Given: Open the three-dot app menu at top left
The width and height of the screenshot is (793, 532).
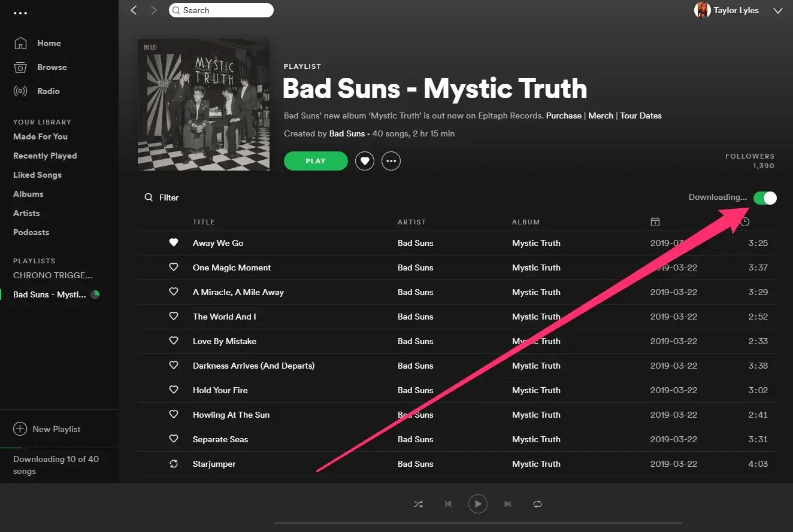Looking at the screenshot, I should click(x=20, y=13).
